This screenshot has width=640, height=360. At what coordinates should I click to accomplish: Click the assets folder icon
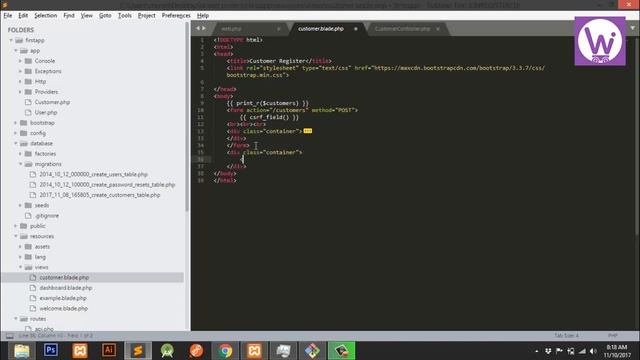pyautogui.click(x=28, y=247)
